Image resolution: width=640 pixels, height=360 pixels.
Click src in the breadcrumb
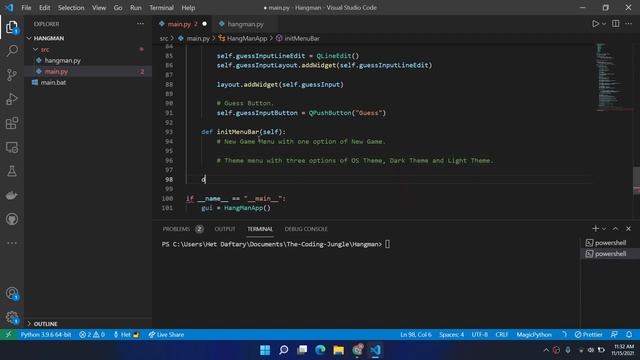tap(164, 38)
